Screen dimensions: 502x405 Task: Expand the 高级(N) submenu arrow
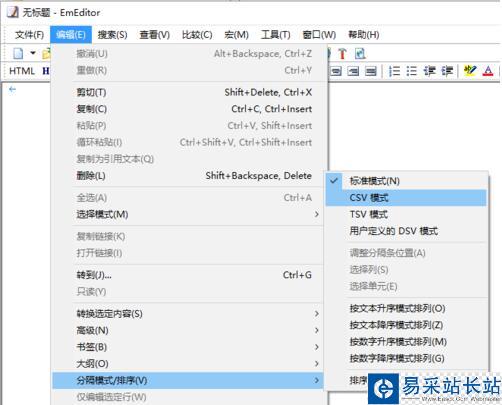click(317, 330)
